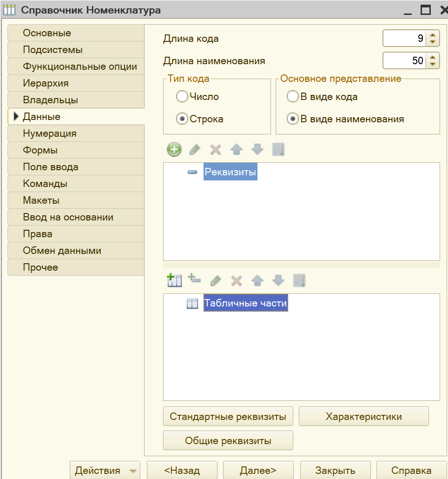This screenshot has width=448, height=479.
Task: Click the move up arrow above Табличные части list
Action: click(257, 280)
